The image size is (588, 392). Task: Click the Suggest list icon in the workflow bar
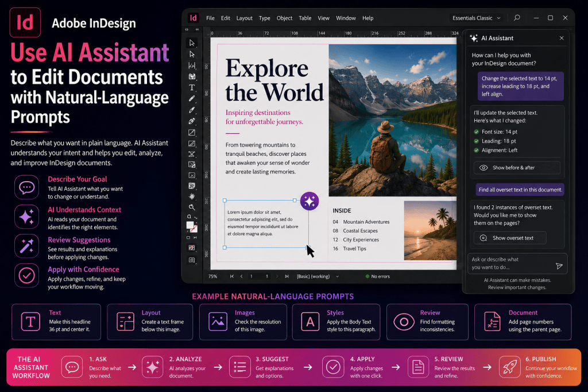point(239,367)
